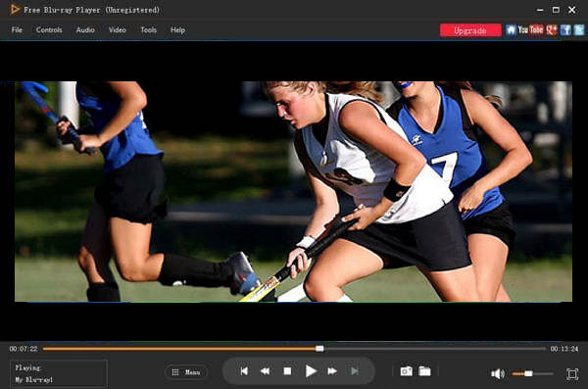Click the volume slider track

pyautogui.click(x=533, y=373)
